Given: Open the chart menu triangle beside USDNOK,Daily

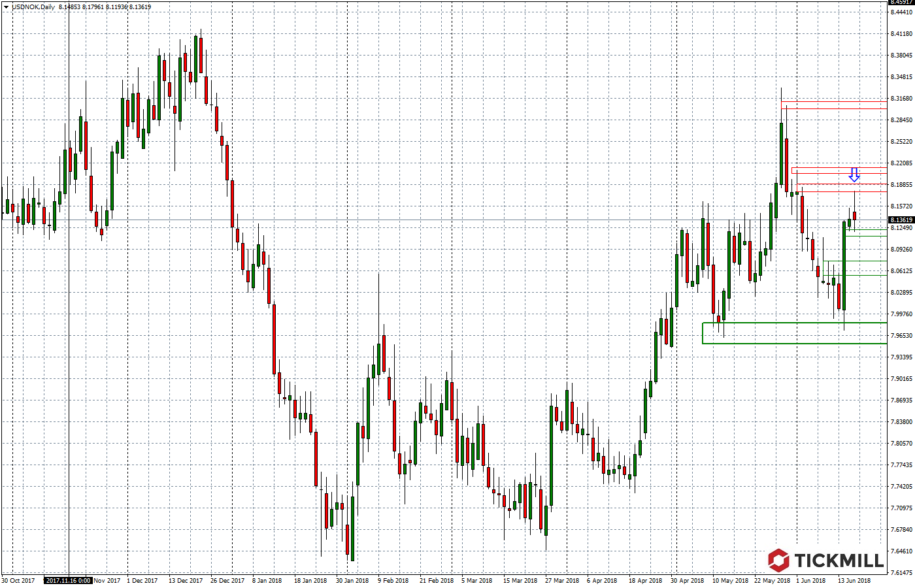Looking at the screenshot, I should click(x=6, y=7).
